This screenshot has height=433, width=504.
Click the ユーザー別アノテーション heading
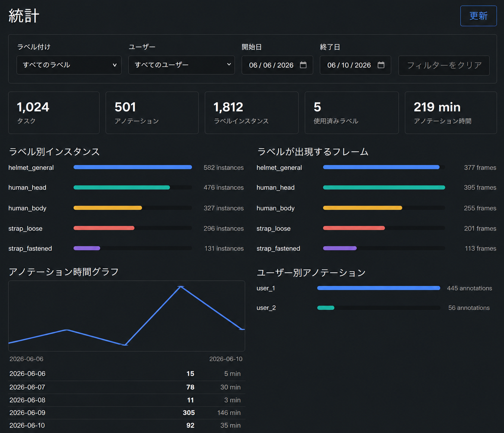[x=311, y=273]
